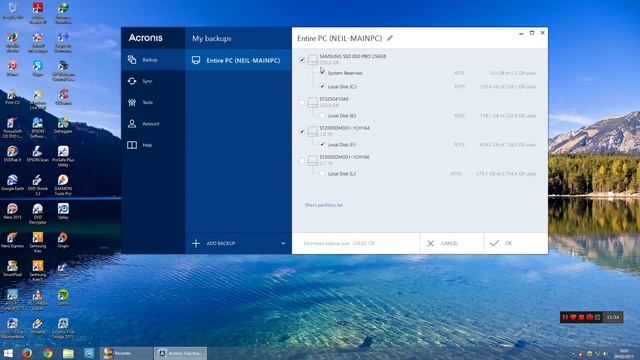Select the Entire PC (NEIL-MAINPC) backup entry
Viewport: 640px width, 360px height.
click(x=238, y=60)
